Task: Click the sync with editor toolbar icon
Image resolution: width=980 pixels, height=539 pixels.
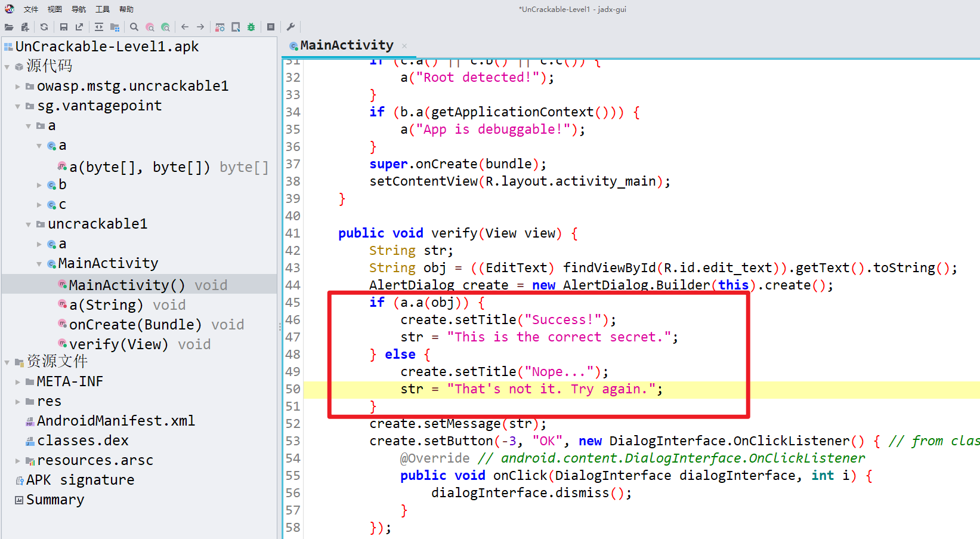Action: (99, 27)
